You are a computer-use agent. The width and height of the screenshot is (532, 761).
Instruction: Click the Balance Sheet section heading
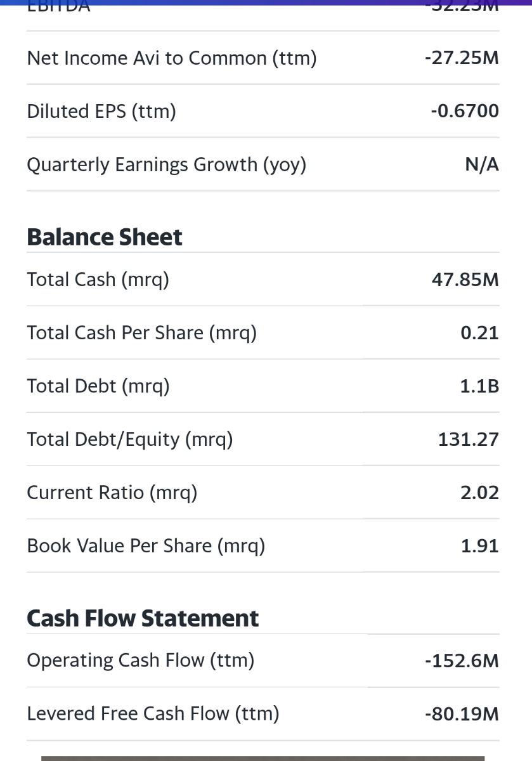coord(105,237)
